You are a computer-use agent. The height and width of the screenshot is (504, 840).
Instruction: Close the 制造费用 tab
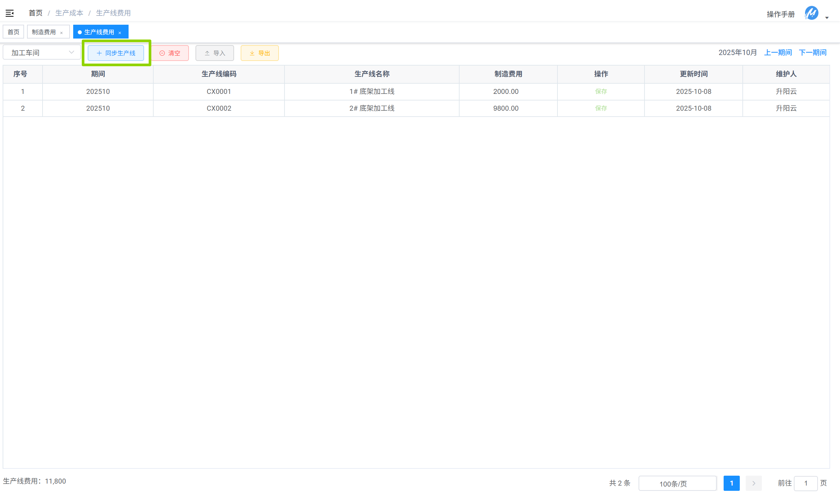pyautogui.click(x=62, y=33)
